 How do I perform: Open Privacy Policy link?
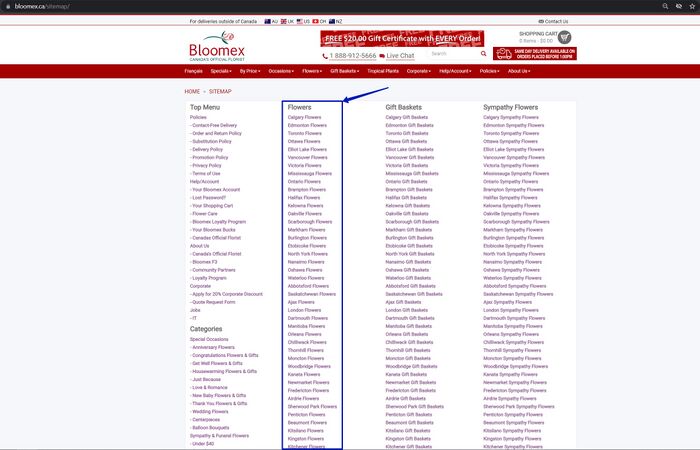click(205, 166)
